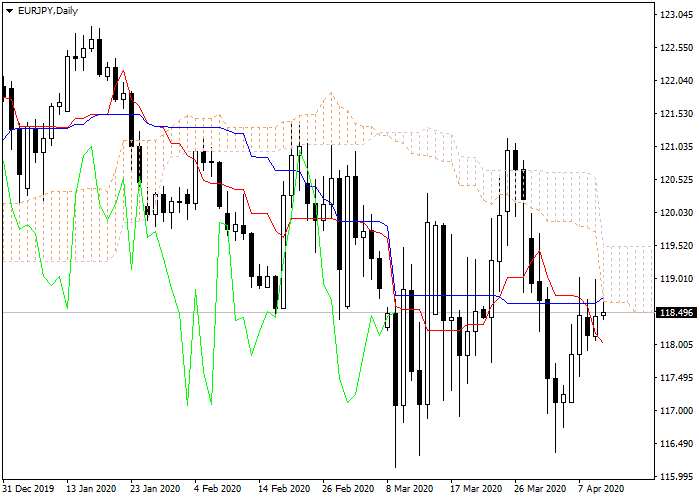
Task: Click the 120.030 price axis label
Action: coord(677,213)
